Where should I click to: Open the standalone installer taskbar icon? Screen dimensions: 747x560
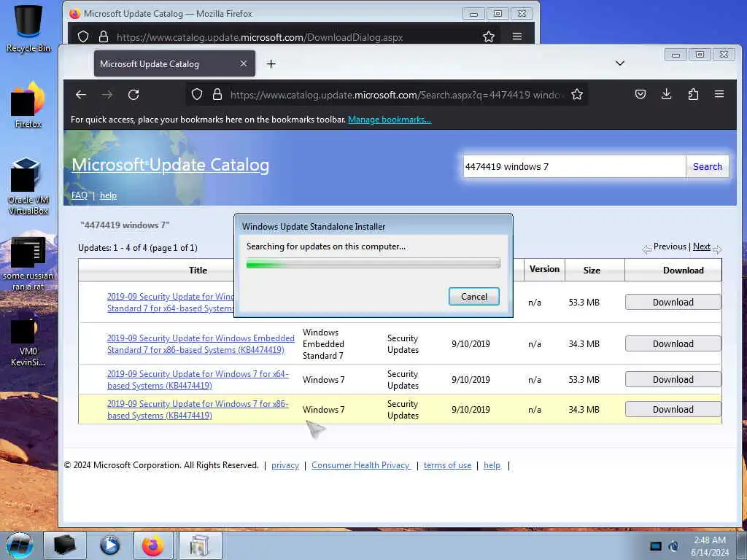tap(200, 545)
